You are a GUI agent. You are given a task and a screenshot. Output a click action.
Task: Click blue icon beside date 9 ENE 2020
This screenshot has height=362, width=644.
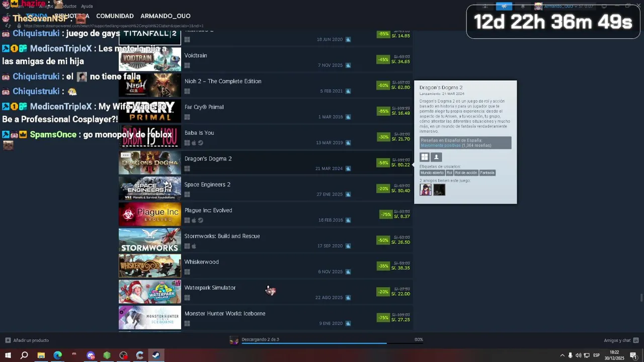[x=348, y=323]
